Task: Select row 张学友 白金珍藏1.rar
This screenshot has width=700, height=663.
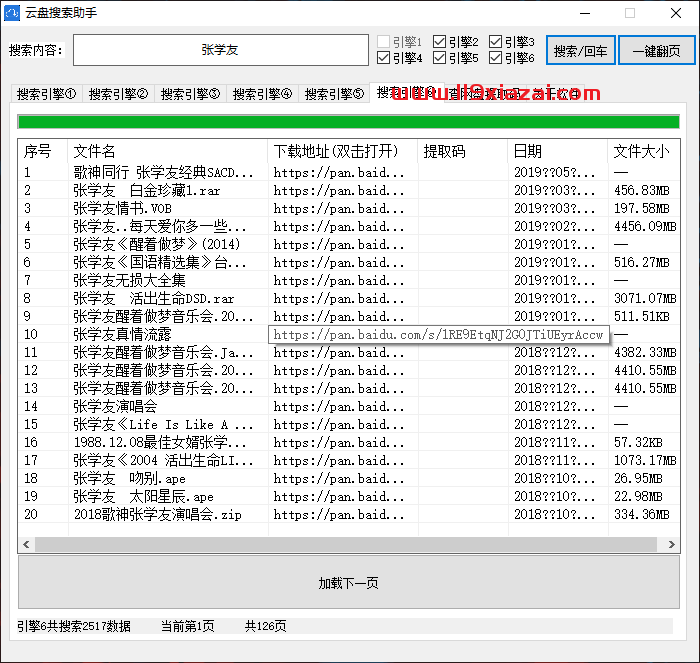Action: click(x=349, y=191)
